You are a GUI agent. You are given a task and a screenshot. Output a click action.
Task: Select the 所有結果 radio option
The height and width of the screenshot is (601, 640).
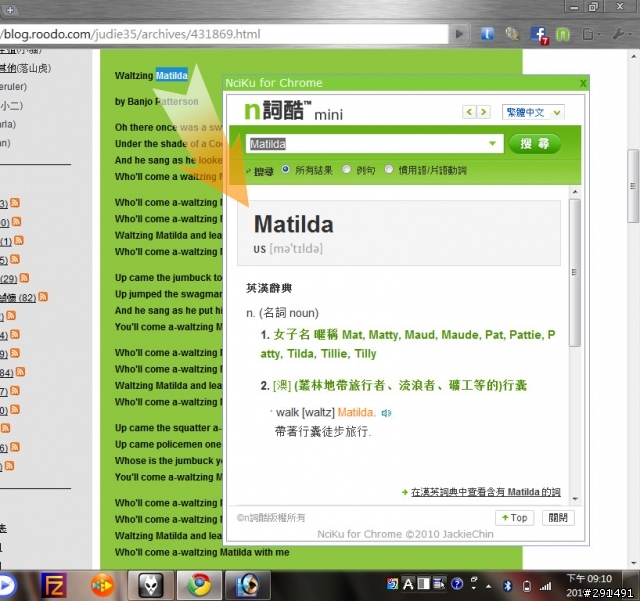(286, 169)
